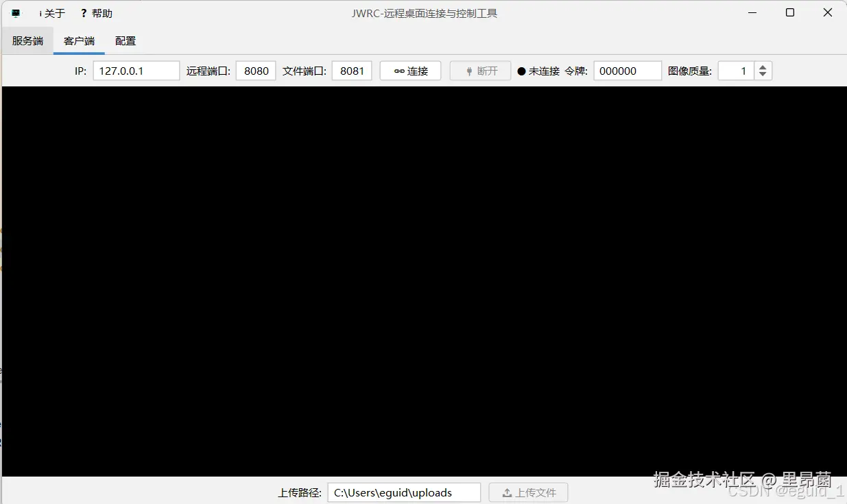
Task: Switch to the 配置 tab
Action: tap(125, 40)
